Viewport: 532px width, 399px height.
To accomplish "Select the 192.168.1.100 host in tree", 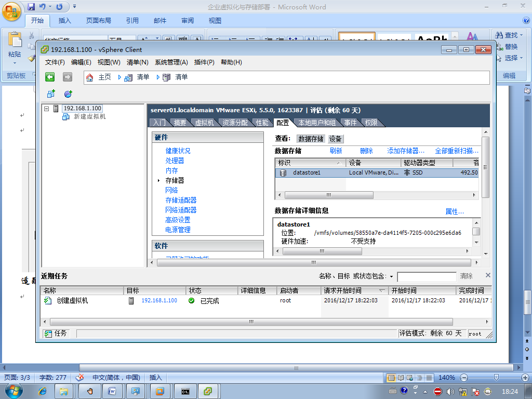I will pyautogui.click(x=83, y=108).
